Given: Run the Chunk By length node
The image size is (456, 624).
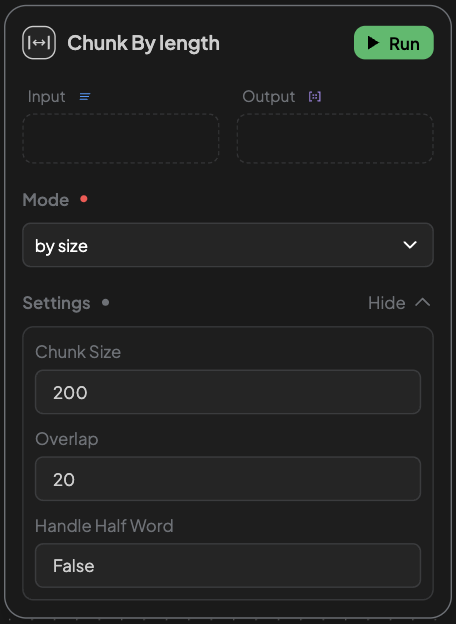Looking at the screenshot, I should click(x=394, y=43).
